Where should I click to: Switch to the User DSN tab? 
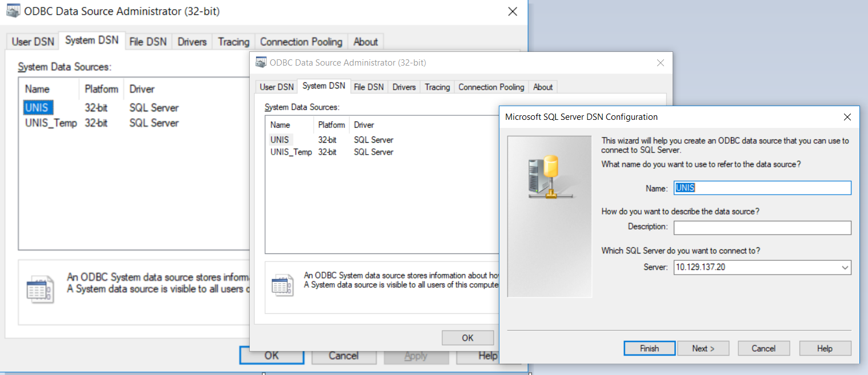pos(276,86)
